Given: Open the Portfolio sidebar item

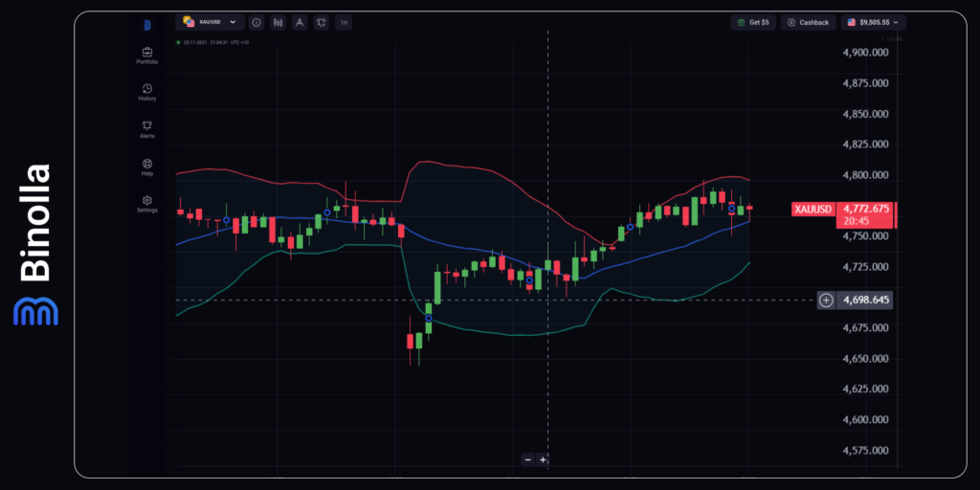Looking at the screenshot, I should [x=146, y=56].
